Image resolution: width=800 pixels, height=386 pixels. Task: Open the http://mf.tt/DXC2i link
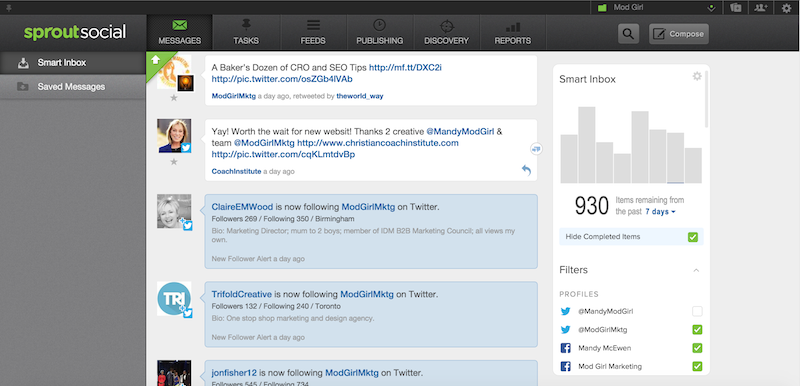point(405,67)
